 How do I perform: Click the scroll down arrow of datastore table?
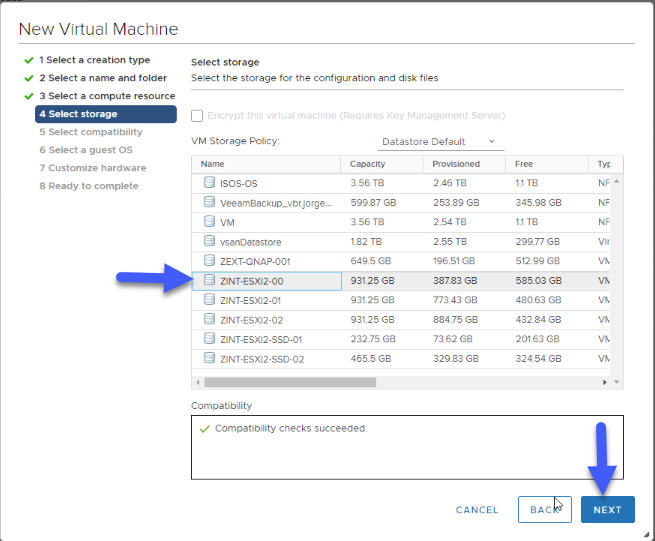pos(617,382)
